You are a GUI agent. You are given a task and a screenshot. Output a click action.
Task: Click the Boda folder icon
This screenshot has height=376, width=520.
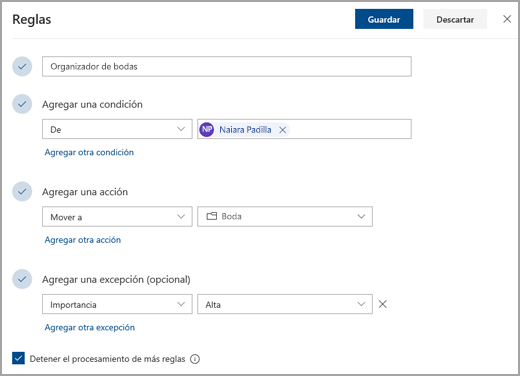click(x=212, y=216)
